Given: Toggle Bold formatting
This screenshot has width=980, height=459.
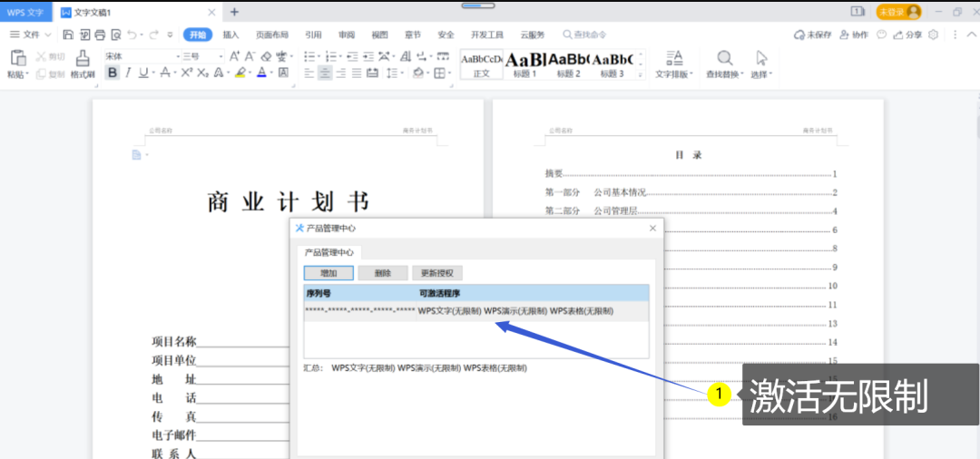Looking at the screenshot, I should click(x=113, y=73).
